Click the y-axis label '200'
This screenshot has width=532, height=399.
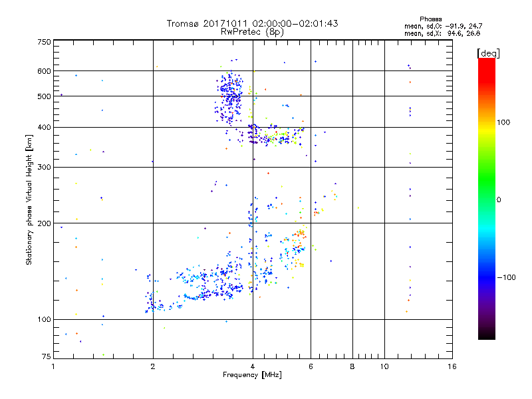[44, 223]
